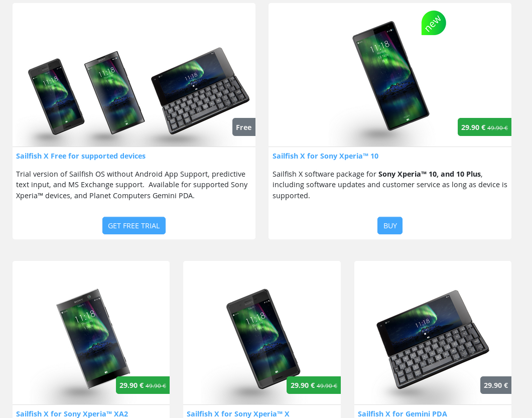Click the Xperia XA2 green price badge
This screenshot has height=418, width=532.
tap(143, 385)
